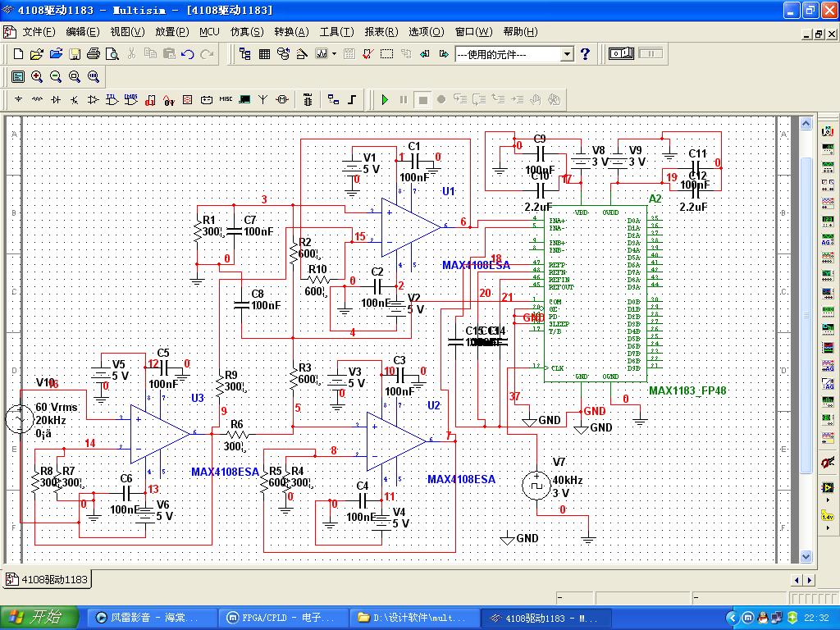Show the Design Toolbox panel
The height and width of the screenshot is (630, 840).
[244, 54]
